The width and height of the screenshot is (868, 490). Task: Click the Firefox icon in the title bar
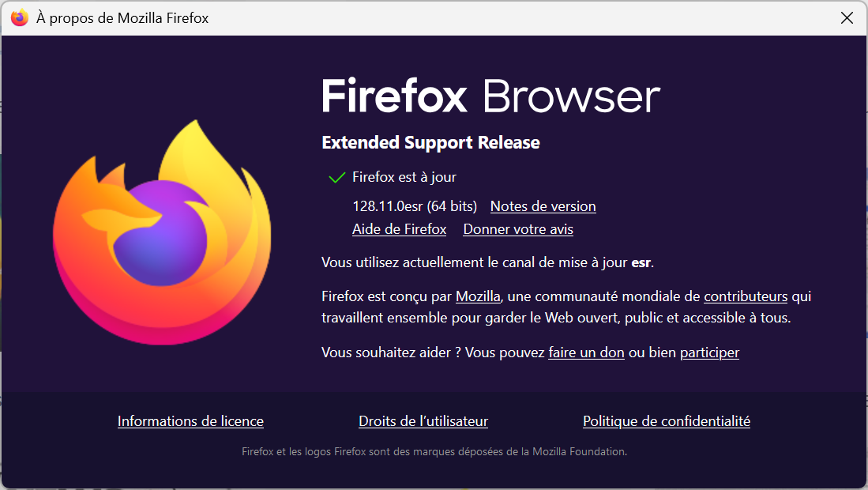point(20,17)
